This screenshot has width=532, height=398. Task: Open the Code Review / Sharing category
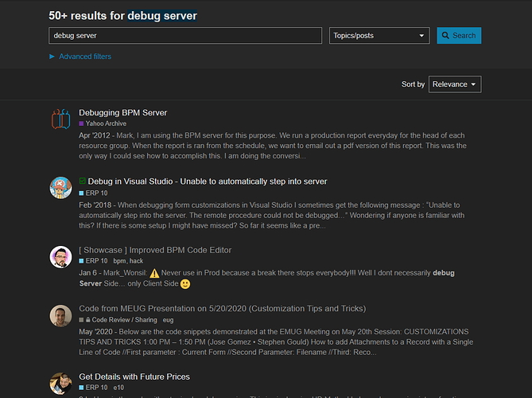[118, 320]
